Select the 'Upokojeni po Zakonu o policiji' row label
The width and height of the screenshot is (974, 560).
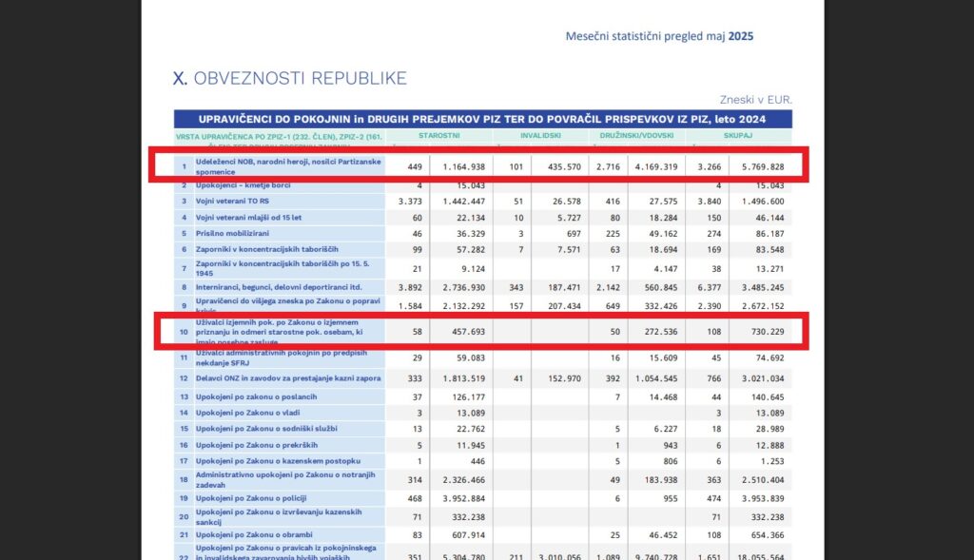pyautogui.click(x=248, y=496)
